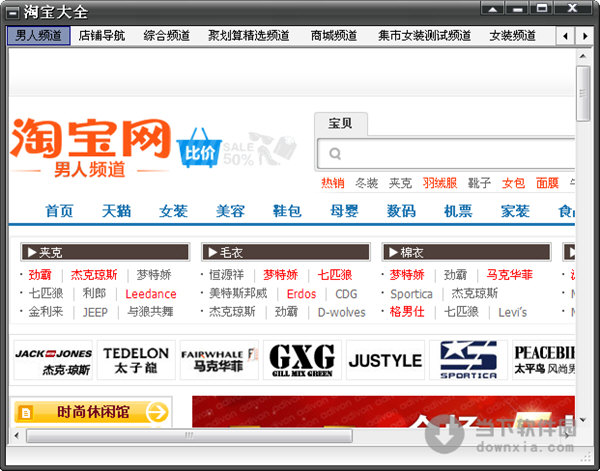
Task: Click the 面膜 hot search keyword
Action: tap(548, 183)
